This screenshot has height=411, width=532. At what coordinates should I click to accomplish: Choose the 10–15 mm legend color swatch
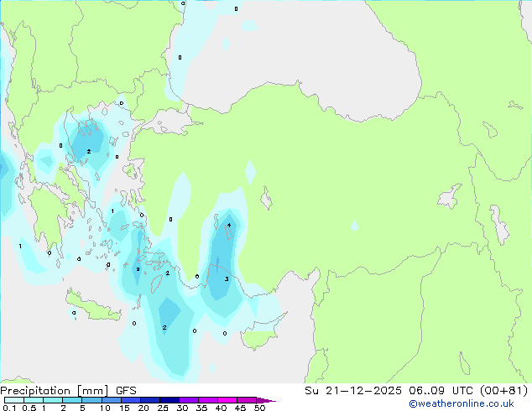point(111,400)
